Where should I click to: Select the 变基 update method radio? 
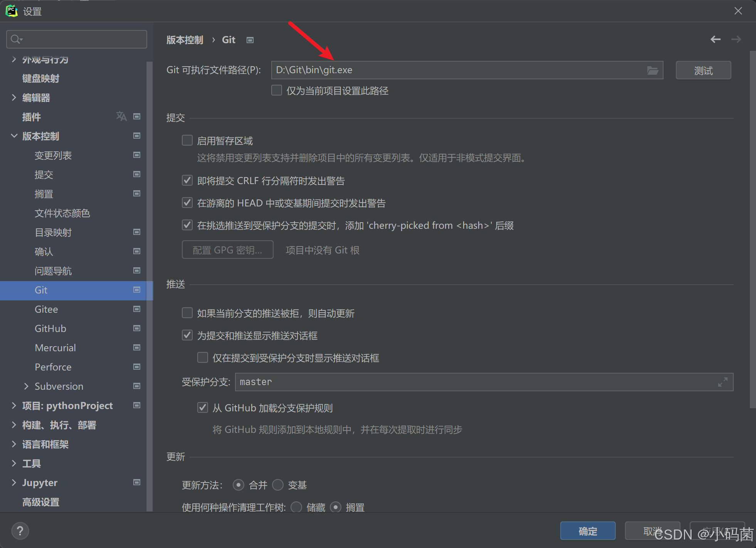coord(278,485)
